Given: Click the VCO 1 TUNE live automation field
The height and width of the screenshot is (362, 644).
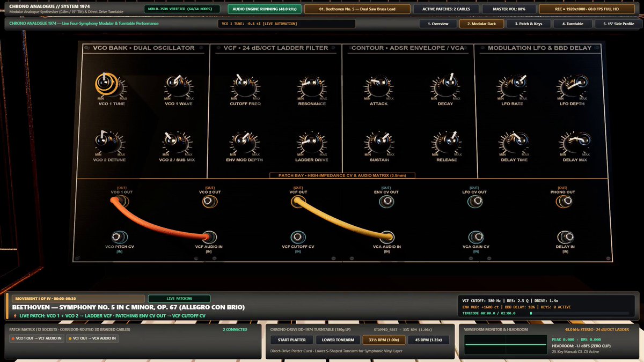Looking at the screenshot, I should [287, 24].
